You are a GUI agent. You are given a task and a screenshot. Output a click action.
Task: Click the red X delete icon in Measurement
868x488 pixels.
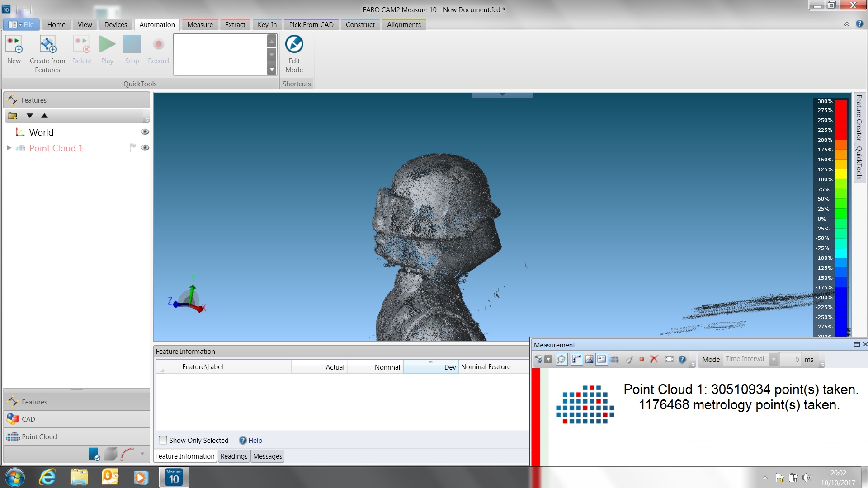[654, 359]
